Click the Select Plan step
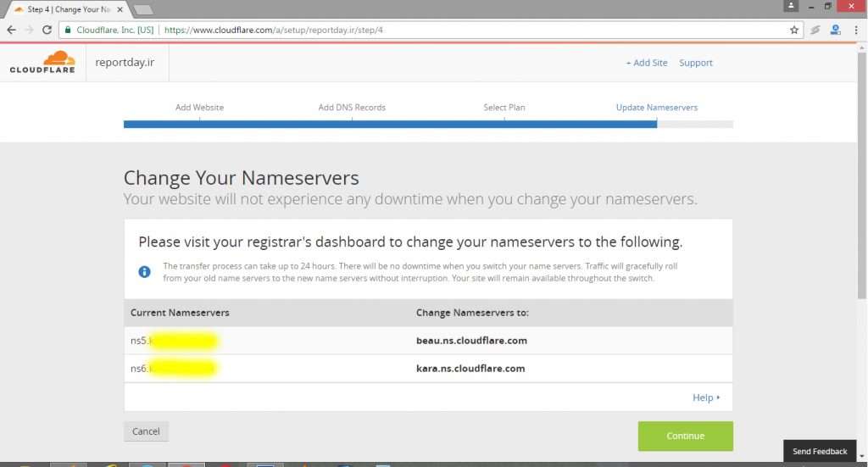This screenshot has width=868, height=467. tap(504, 108)
